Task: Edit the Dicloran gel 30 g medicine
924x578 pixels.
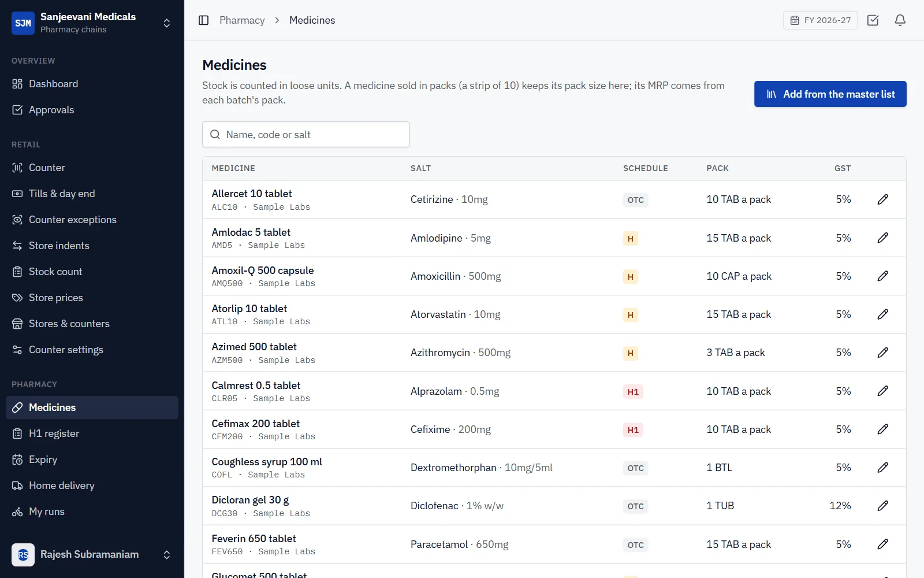Action: click(x=882, y=506)
